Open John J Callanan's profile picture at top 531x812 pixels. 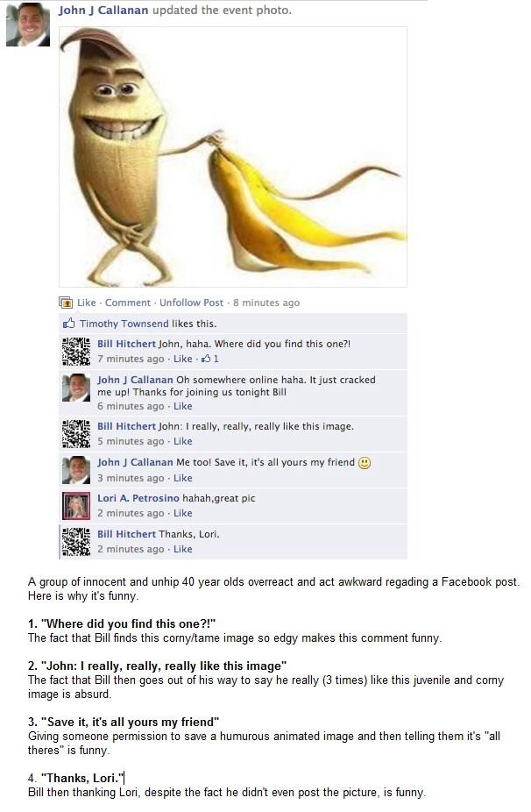(28, 24)
